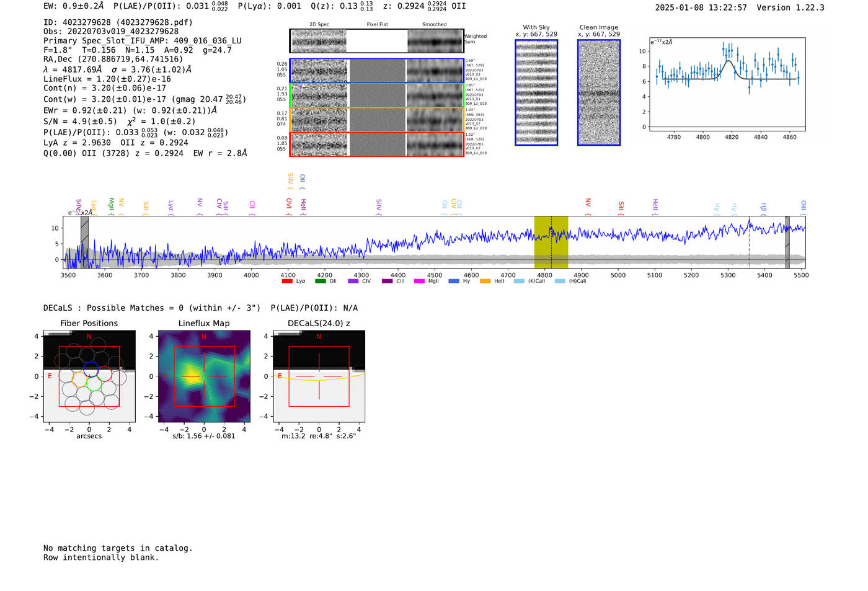Click the emission line Gaussian fit plot
Viewport: 868px width, 591px height.
click(727, 84)
